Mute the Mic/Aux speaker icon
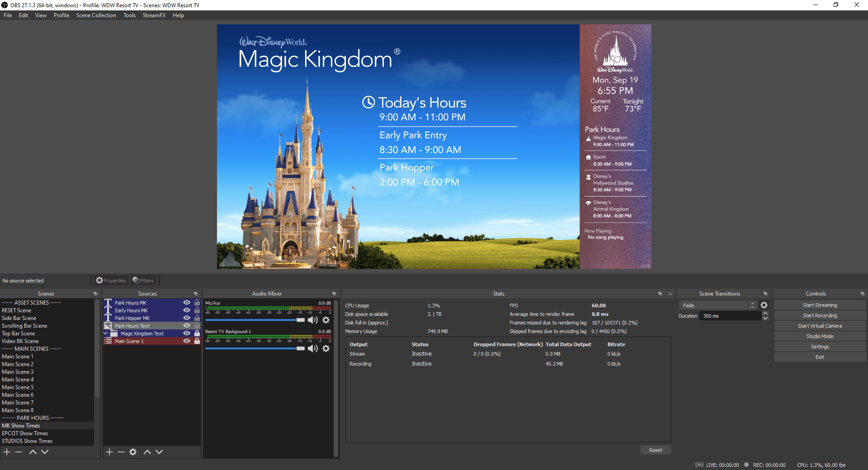The width and height of the screenshot is (868, 470). pyautogui.click(x=313, y=320)
